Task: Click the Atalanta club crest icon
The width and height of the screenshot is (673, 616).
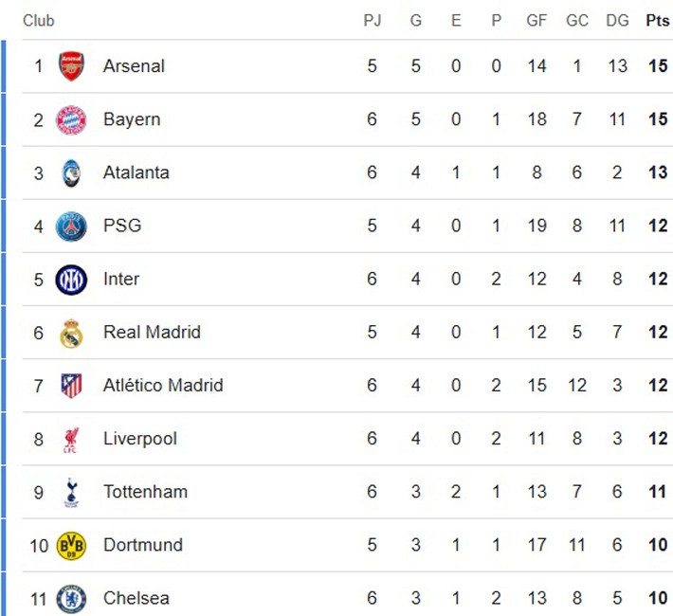Action: pyautogui.click(x=71, y=172)
